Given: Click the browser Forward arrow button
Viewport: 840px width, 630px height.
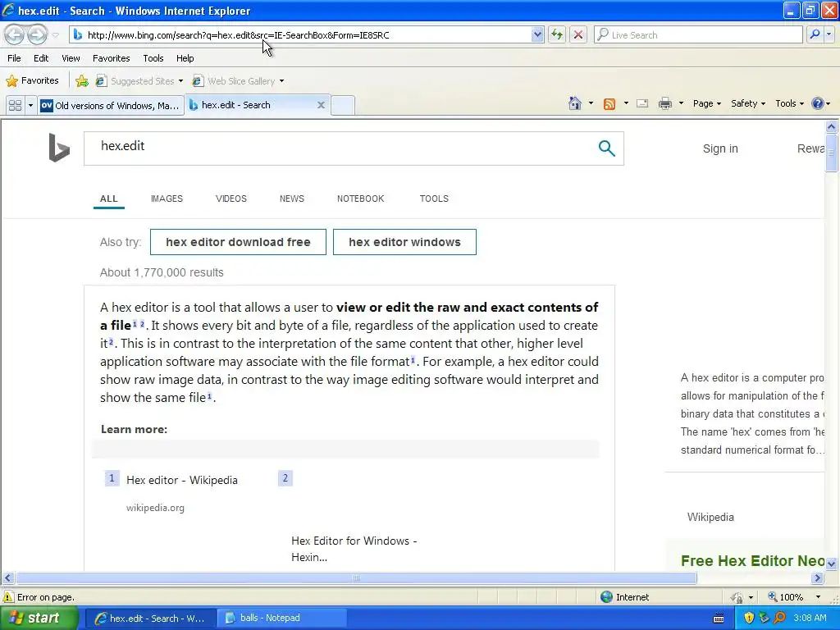Looking at the screenshot, I should pyautogui.click(x=36, y=35).
